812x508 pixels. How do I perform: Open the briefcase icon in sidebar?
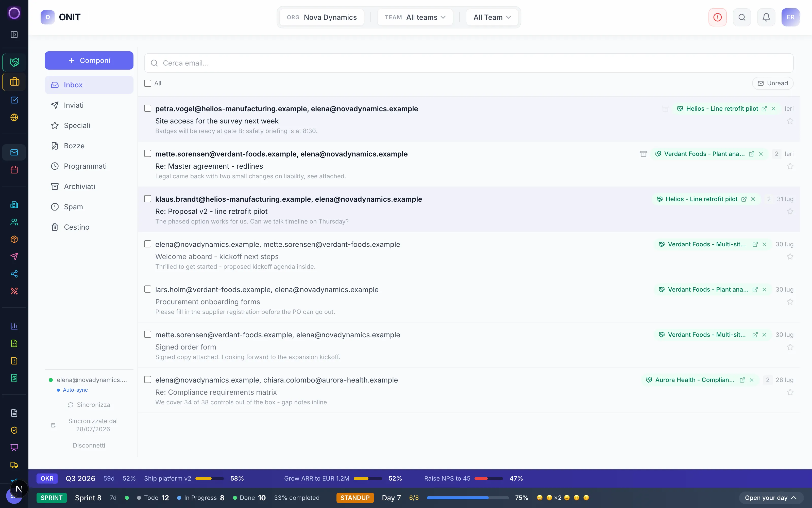pyautogui.click(x=14, y=82)
